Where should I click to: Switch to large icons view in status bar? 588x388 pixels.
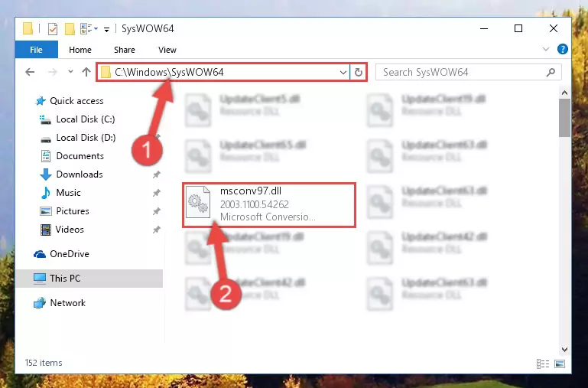(x=560, y=364)
